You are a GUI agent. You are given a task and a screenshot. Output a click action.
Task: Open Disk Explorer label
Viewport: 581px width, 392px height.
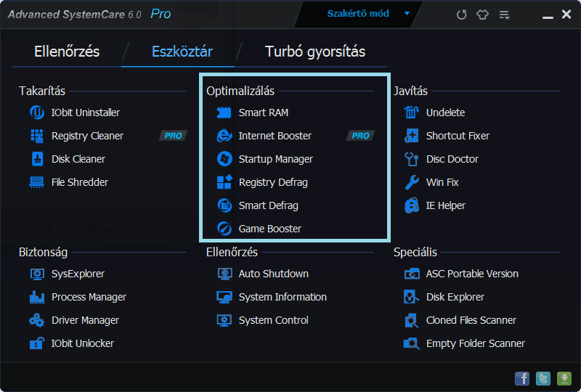coord(455,297)
